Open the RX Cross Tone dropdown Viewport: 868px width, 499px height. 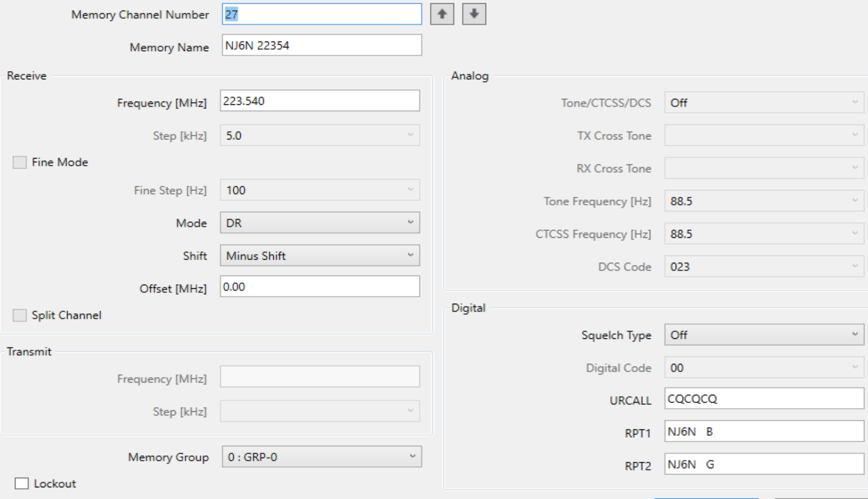tap(764, 168)
